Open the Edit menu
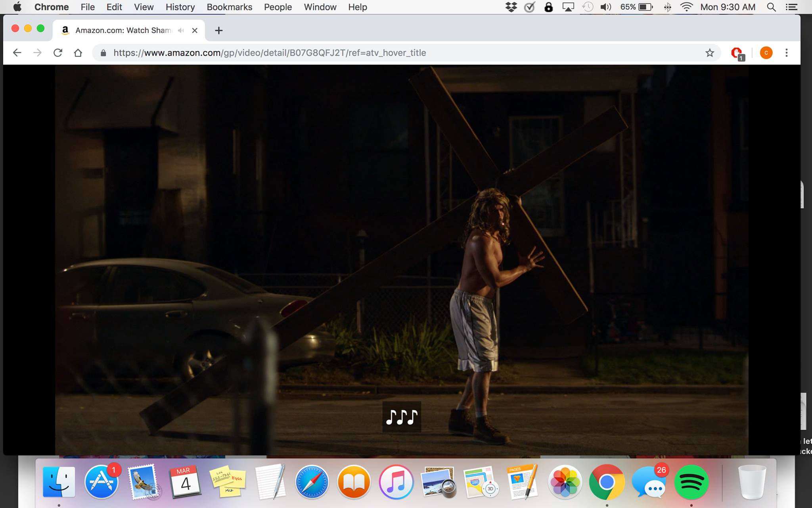 coord(114,7)
